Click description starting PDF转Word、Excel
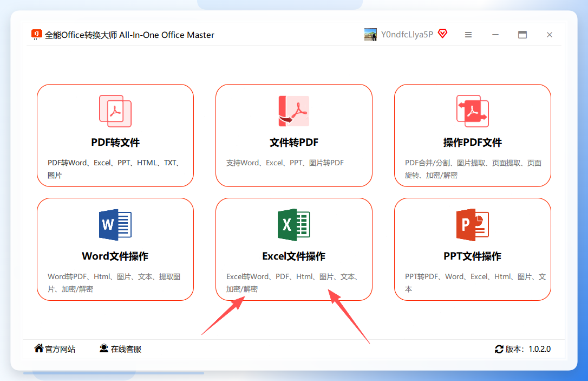 click(x=114, y=169)
